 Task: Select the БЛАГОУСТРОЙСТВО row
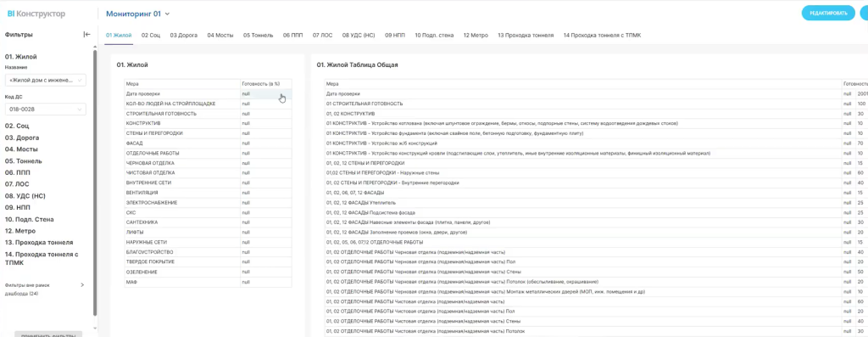coord(208,252)
